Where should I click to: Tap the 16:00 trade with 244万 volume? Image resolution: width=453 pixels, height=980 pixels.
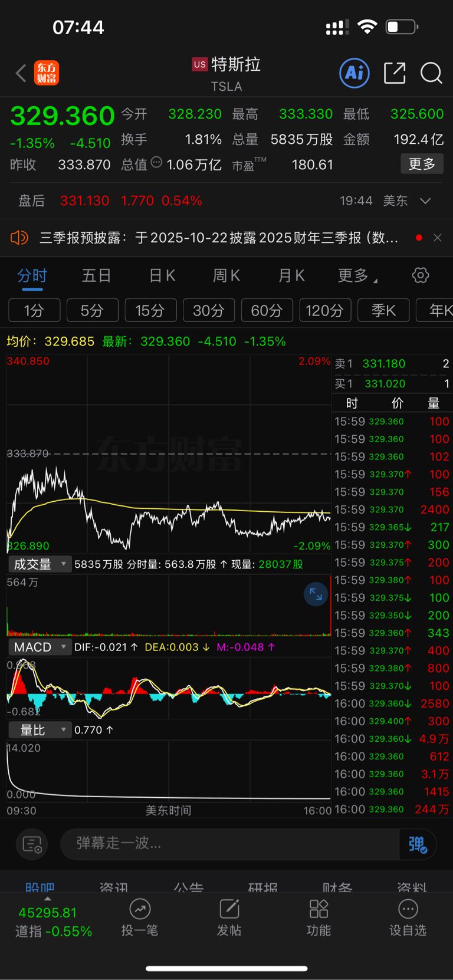tap(392, 810)
